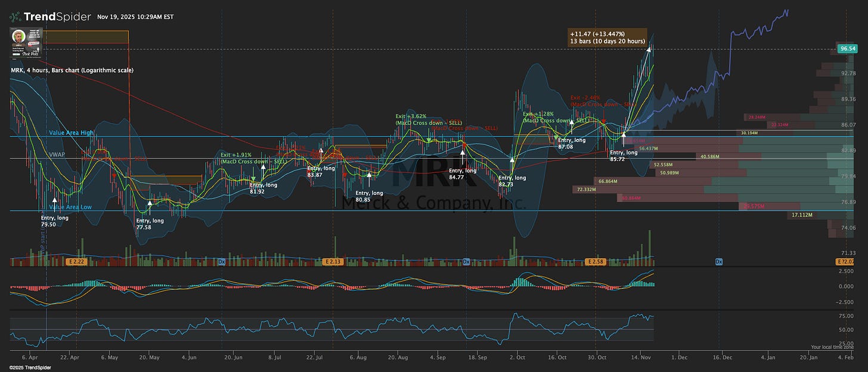Screen dimensions: 868x372
Task: Click the entry arrow above 79.50
Action: 55,204
